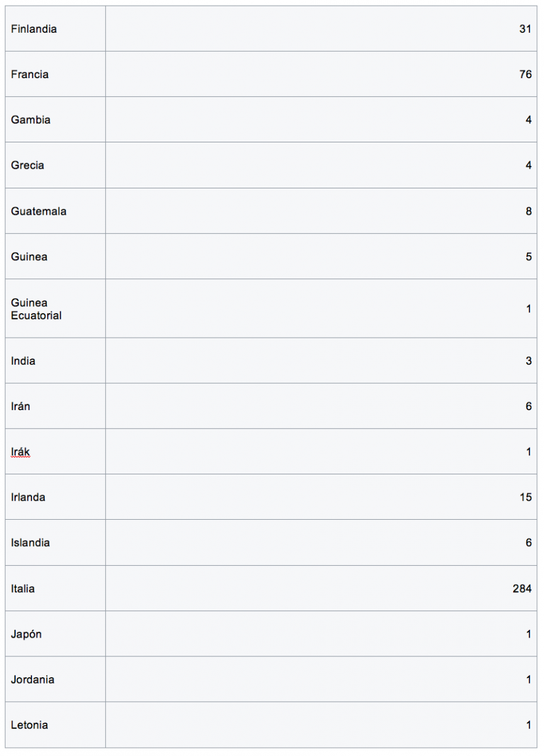Click the Japón table cell

coord(26,634)
